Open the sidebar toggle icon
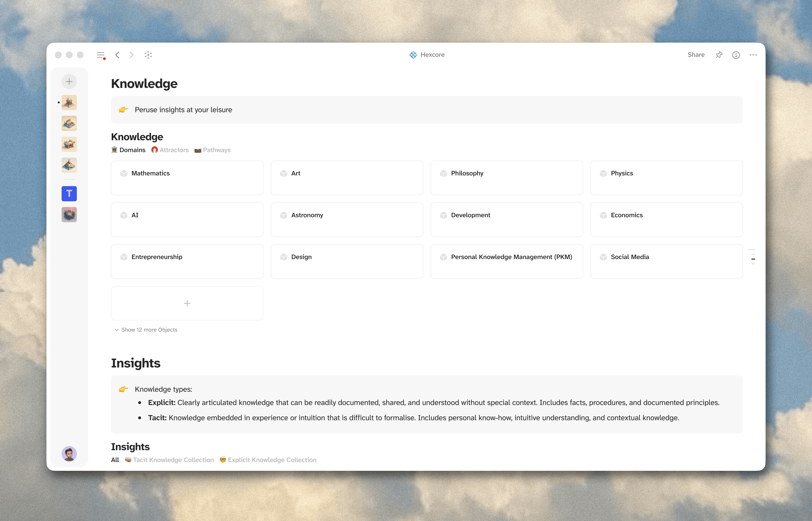The image size is (812, 521). [x=101, y=55]
